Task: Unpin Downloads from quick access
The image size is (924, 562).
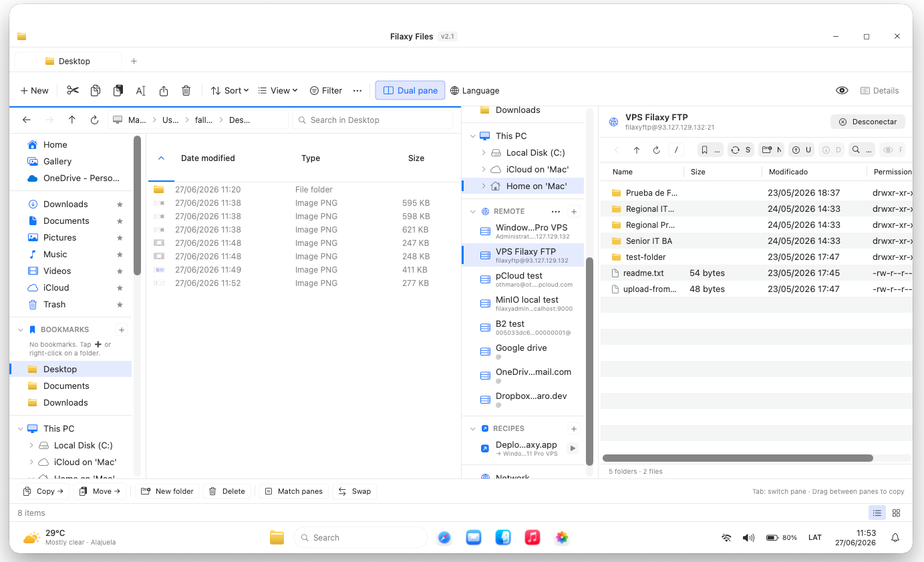Action: [120, 204]
